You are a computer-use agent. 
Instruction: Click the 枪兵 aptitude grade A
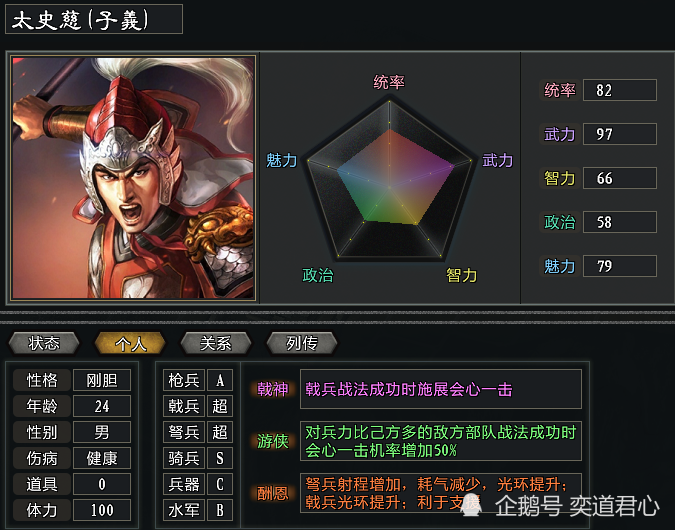[x=220, y=380]
